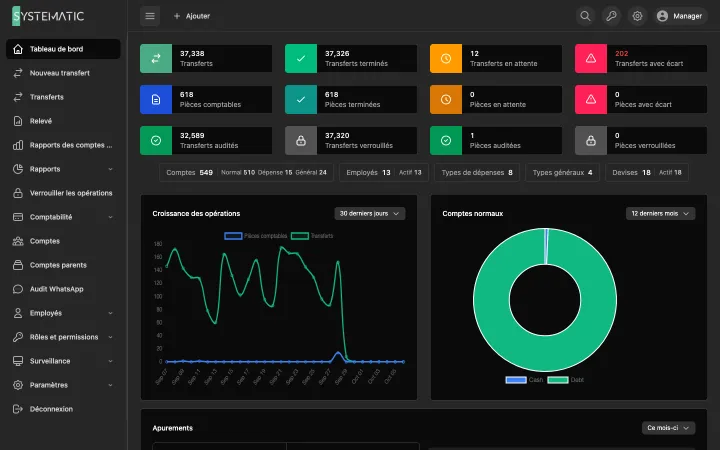Click the Types généraux 4 chip
This screenshot has width=720, height=450.
click(x=562, y=173)
